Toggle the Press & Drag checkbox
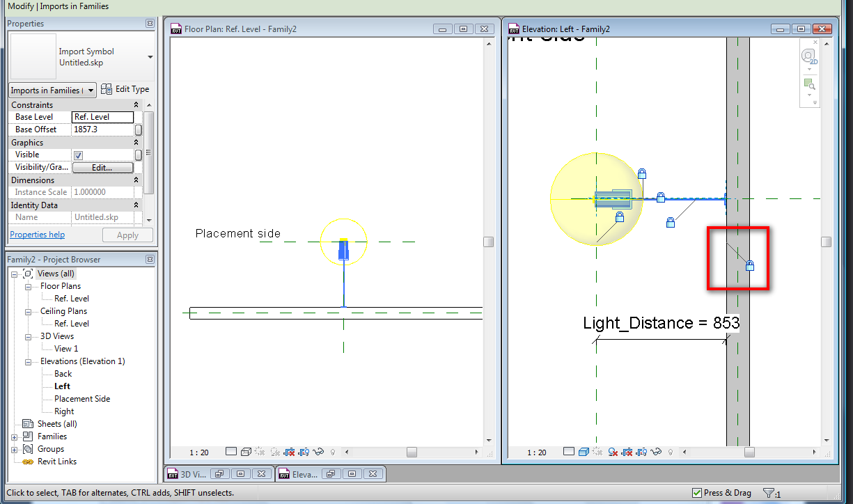This screenshot has height=504, width=853. click(696, 493)
